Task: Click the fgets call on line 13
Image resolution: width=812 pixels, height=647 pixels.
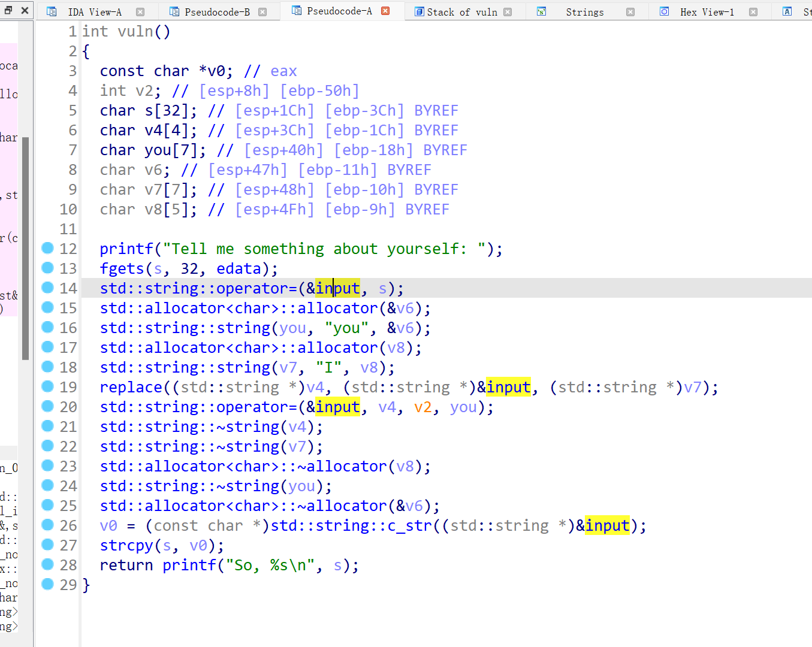Action: [x=122, y=268]
